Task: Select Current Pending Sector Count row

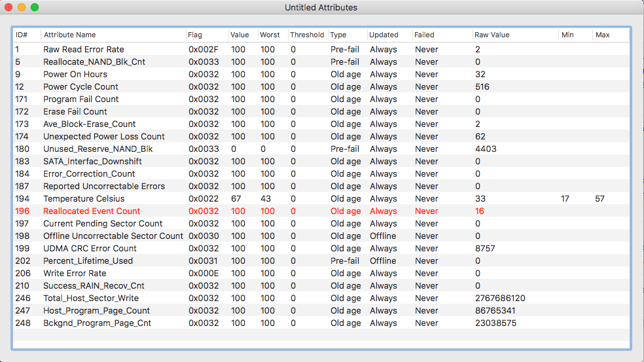Action: [x=321, y=223]
